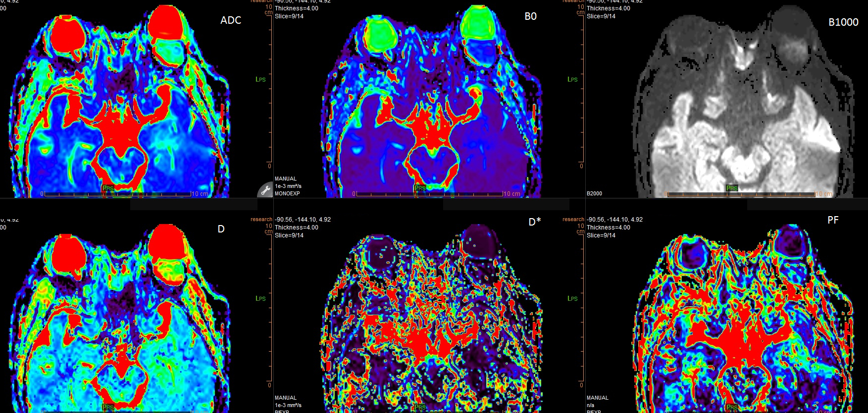Image resolution: width=868 pixels, height=413 pixels.
Task: Click the PRS marker in the B1000 panel
Action: tap(732, 188)
